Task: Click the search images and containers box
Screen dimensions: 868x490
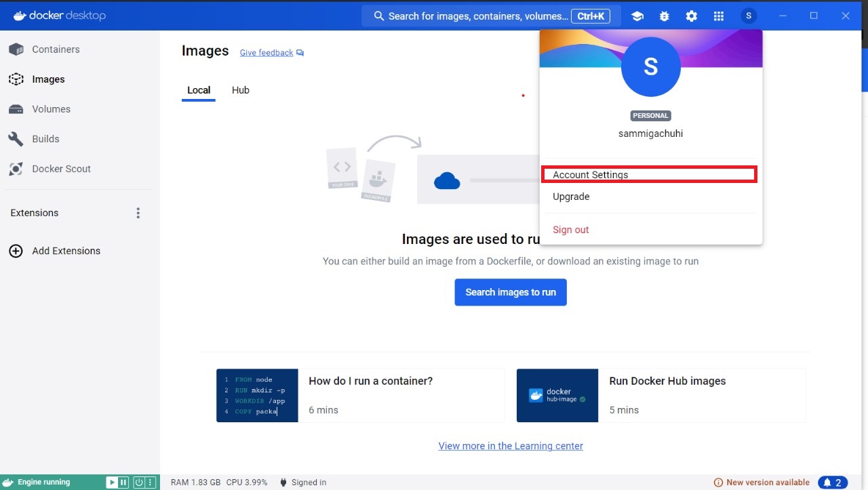Action: click(x=491, y=16)
